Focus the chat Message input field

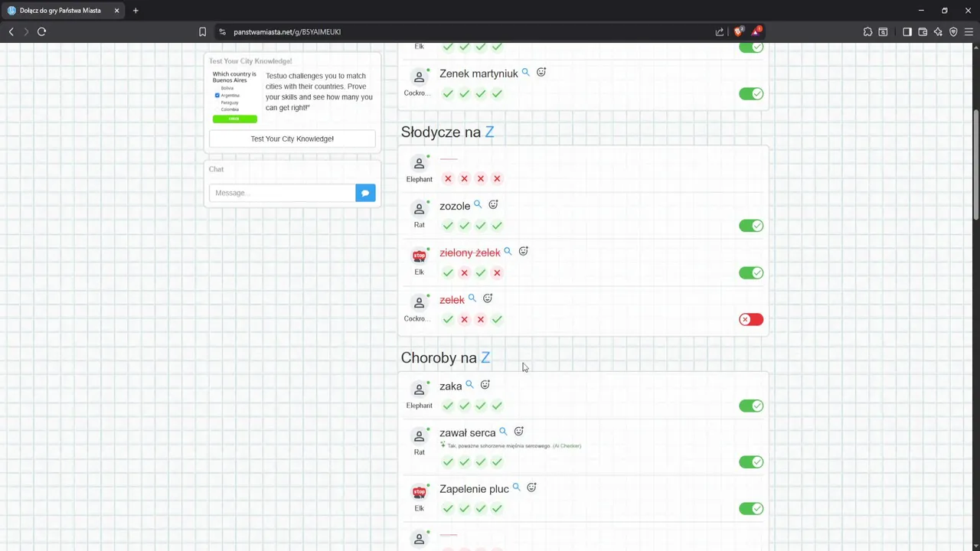pos(282,193)
